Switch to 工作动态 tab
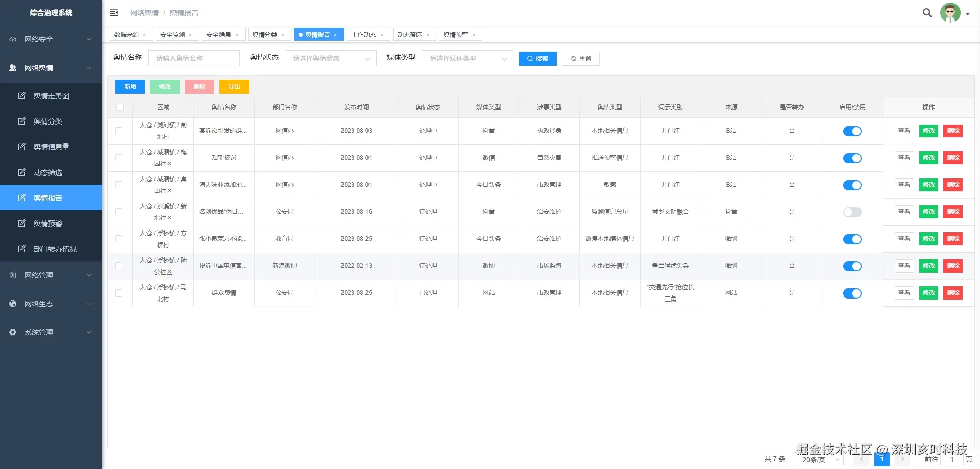Viewport: 980px width, 469px height. point(363,35)
